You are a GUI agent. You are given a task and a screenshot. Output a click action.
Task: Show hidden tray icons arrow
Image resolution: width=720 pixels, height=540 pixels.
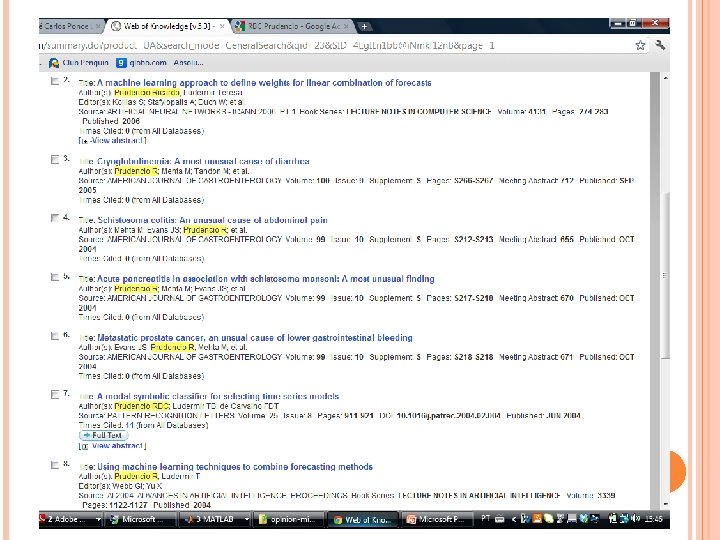pos(513,519)
